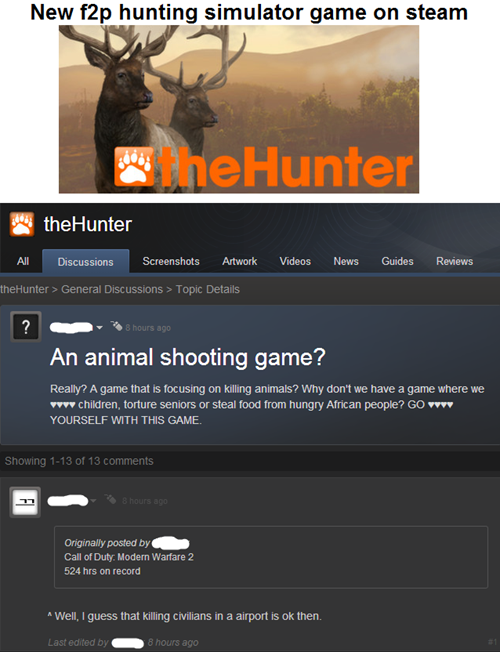Open the Guides tab

398,261
